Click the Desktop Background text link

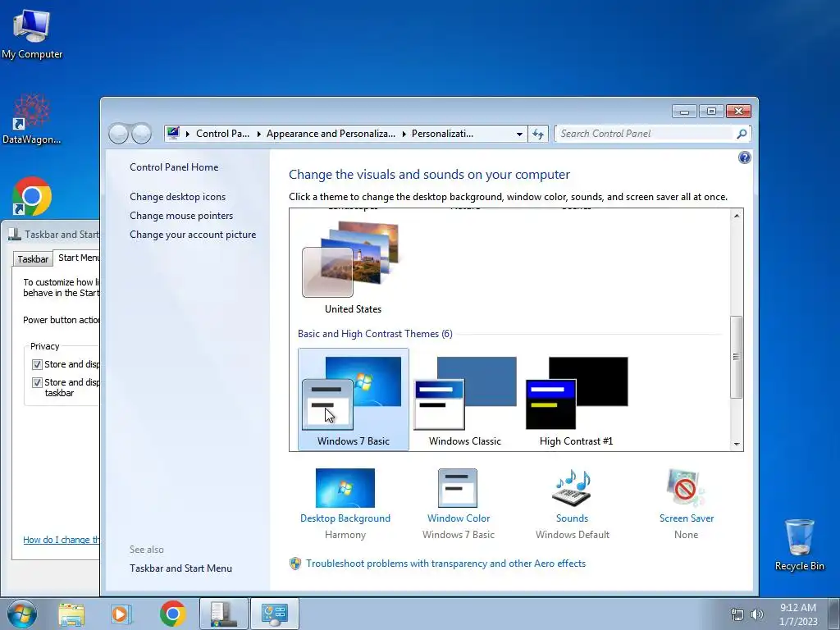coord(345,518)
